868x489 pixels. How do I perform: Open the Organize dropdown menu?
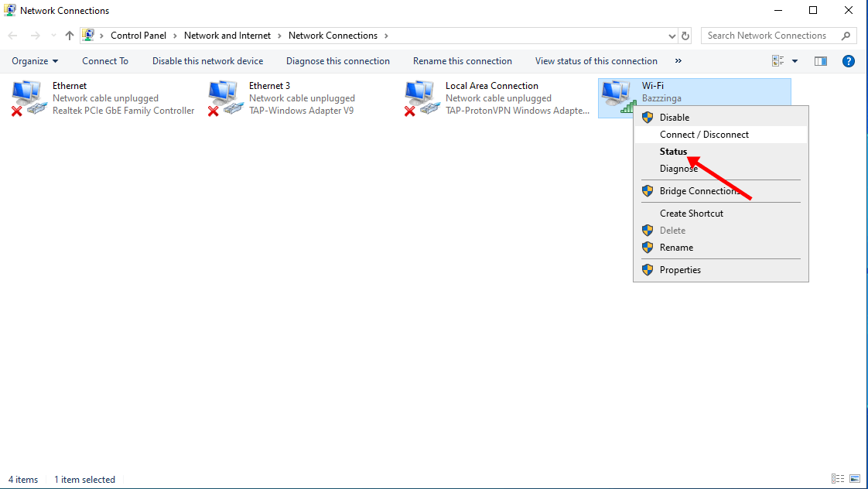(35, 61)
